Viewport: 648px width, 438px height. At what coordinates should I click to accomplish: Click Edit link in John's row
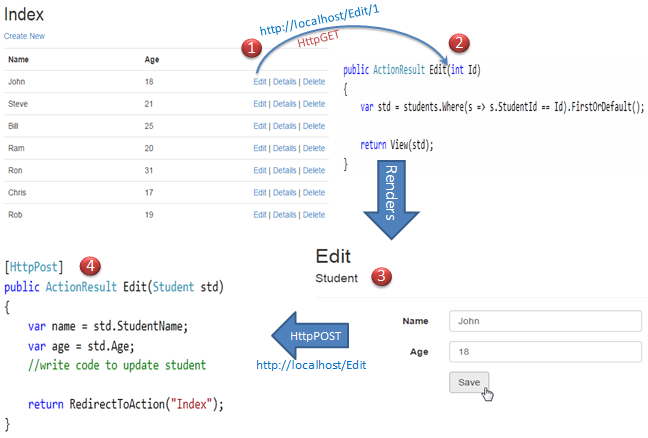click(x=259, y=82)
